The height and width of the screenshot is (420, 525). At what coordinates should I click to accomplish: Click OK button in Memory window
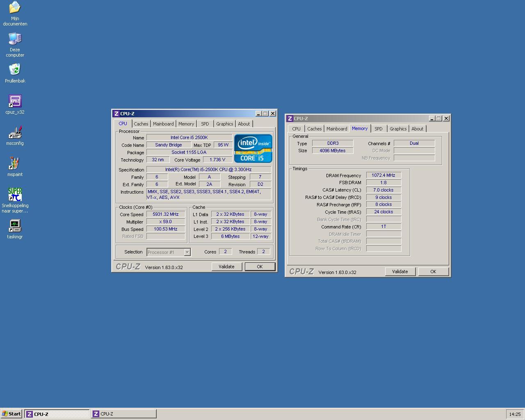click(433, 272)
